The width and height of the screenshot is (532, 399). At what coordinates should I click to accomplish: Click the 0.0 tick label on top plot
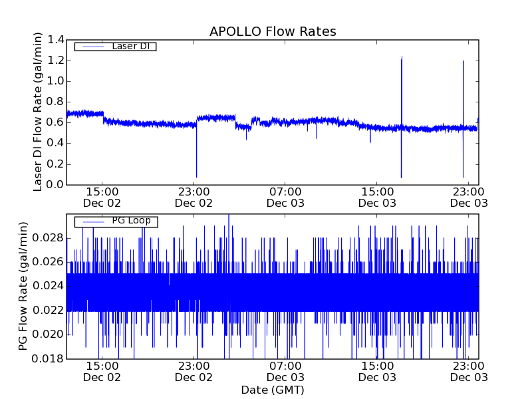(56, 185)
